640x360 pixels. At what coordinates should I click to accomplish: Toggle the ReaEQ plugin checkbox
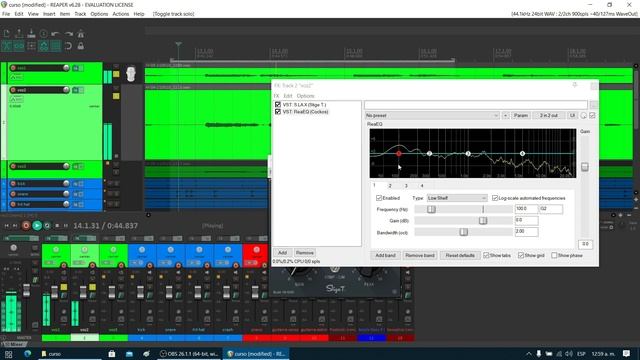pos(278,111)
